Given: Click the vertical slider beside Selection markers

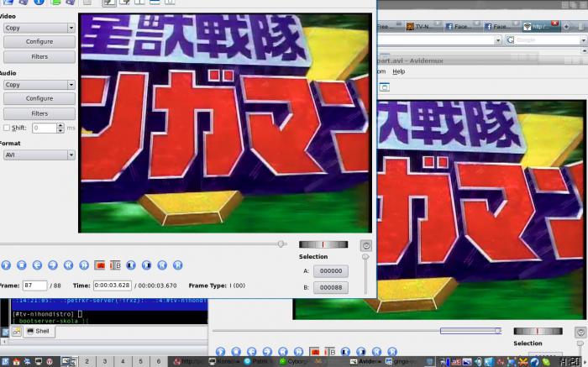Looking at the screenshot, I should pyautogui.click(x=365, y=274).
